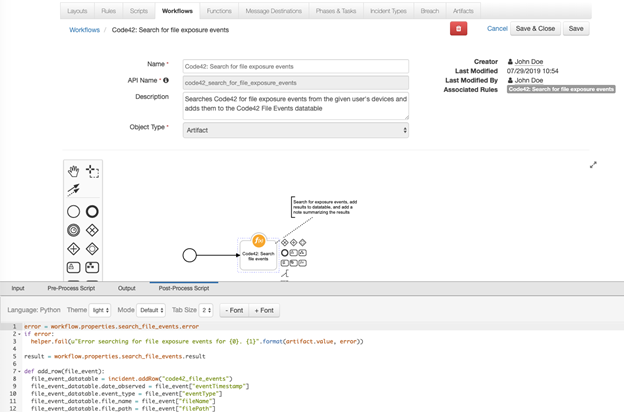The width and height of the screenshot is (624, 412).
Task: Open the Layouts tab
Action: [x=77, y=11]
